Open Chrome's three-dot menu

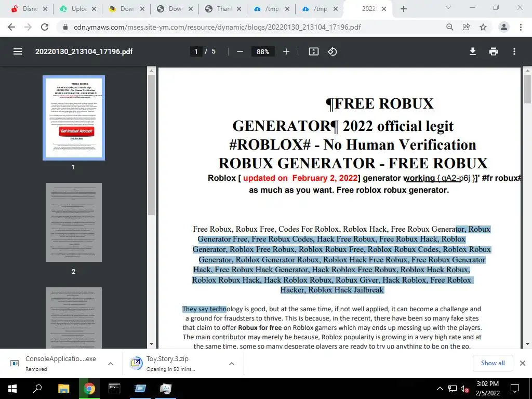[x=521, y=27]
